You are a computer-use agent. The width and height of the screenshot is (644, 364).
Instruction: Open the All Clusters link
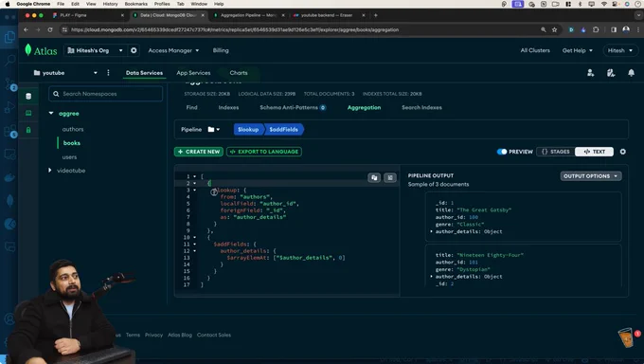coord(535,50)
